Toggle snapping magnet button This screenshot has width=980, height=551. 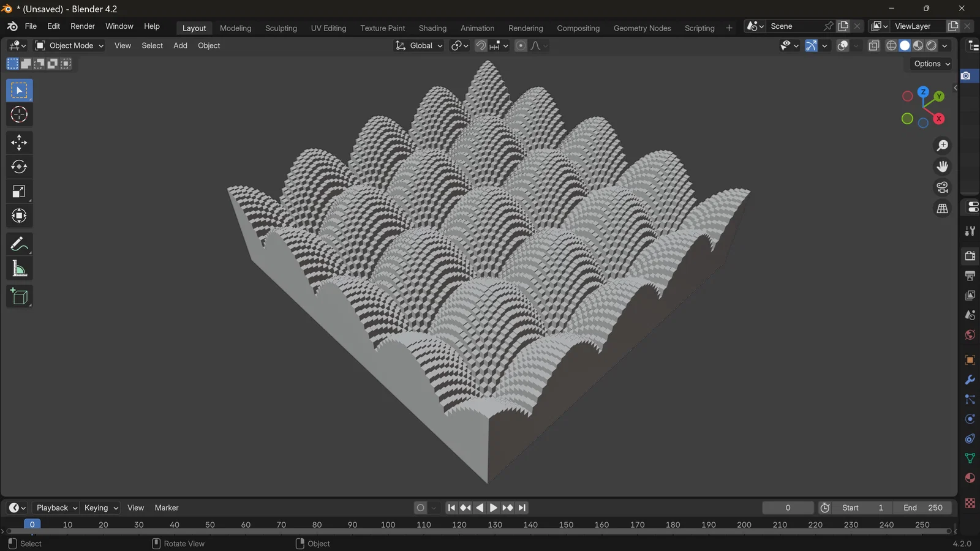pyautogui.click(x=481, y=46)
